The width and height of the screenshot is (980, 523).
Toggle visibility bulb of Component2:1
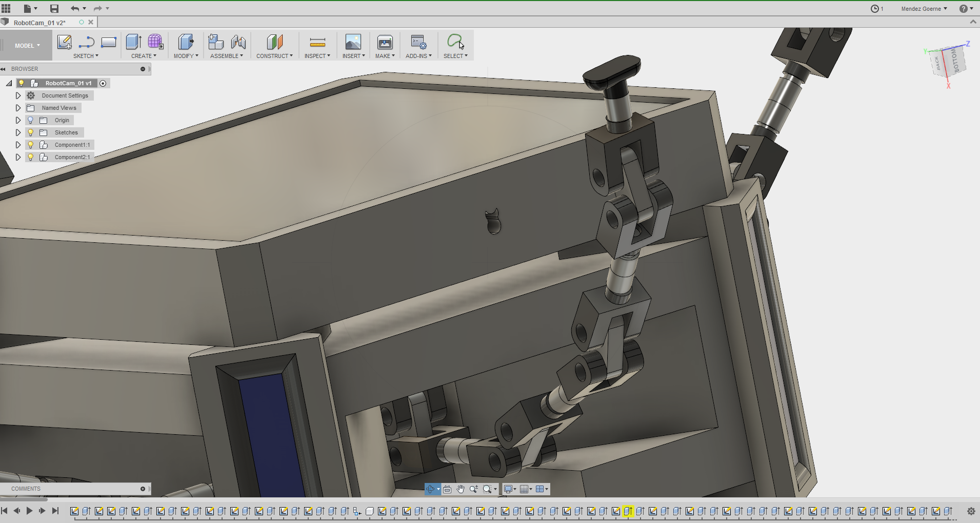30,157
